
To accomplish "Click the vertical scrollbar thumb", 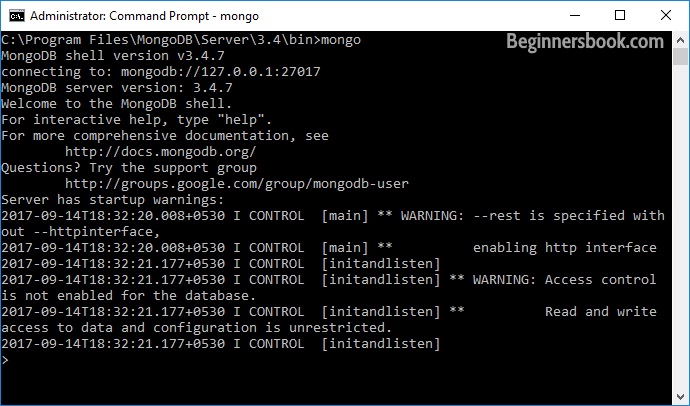I will pyautogui.click(x=680, y=56).
